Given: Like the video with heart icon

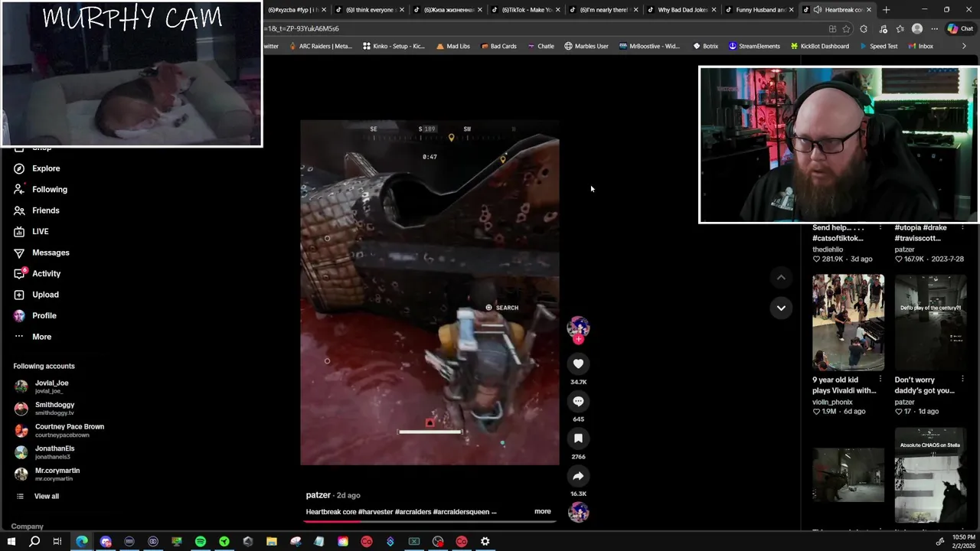Looking at the screenshot, I should tap(578, 364).
